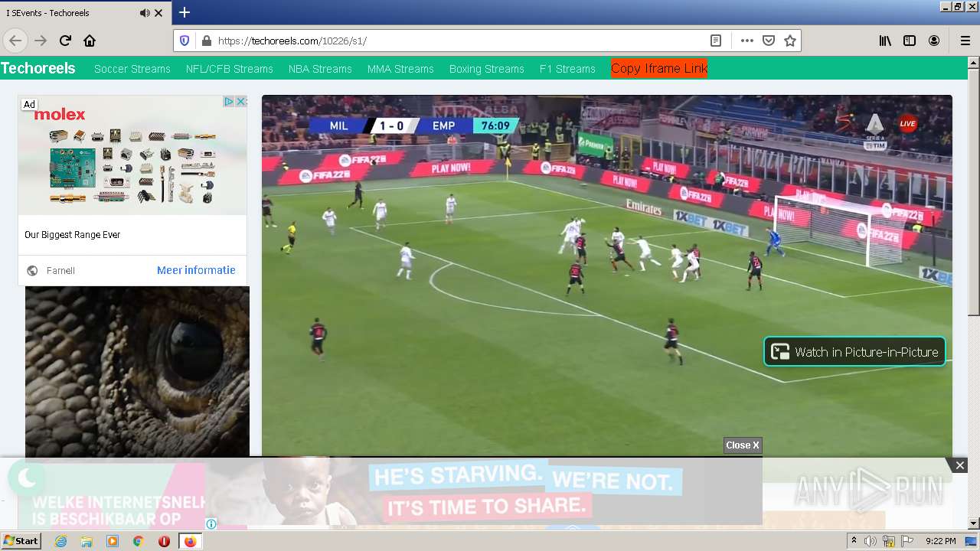Click the Farnell advertiser label
The height and width of the screenshot is (551, 980).
tap(60, 271)
